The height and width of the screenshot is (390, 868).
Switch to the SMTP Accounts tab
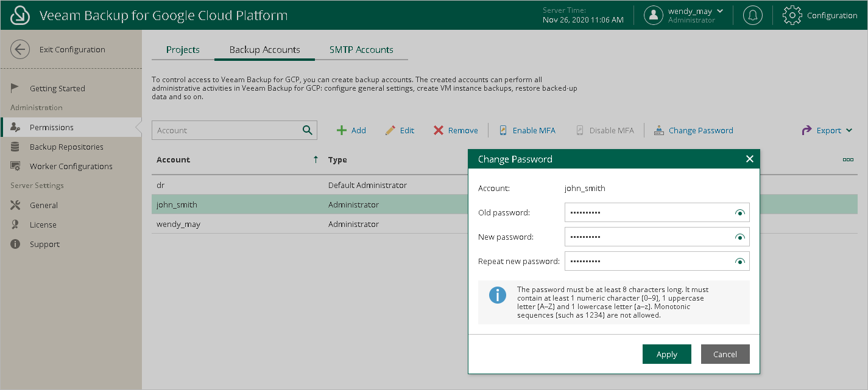(361, 50)
